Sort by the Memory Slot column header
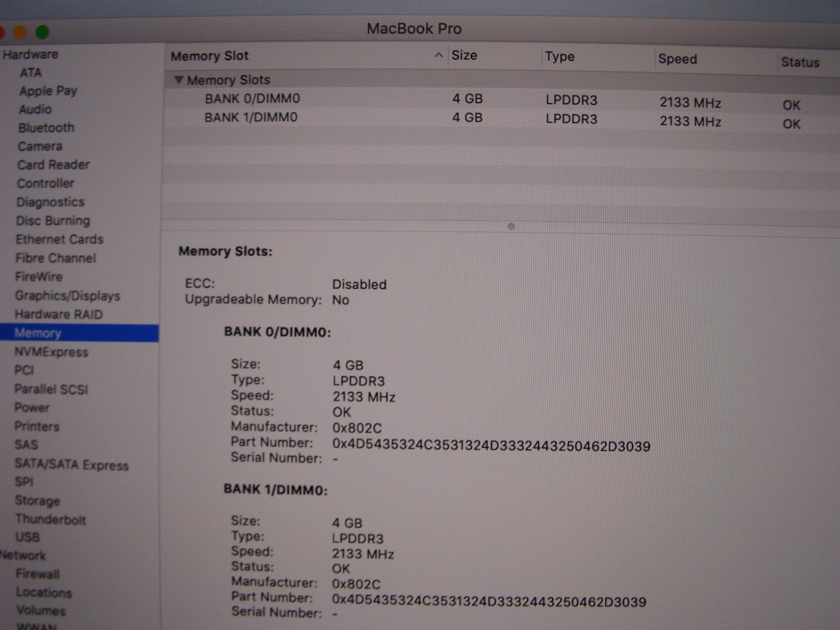This screenshot has width=840, height=630. pos(210,56)
